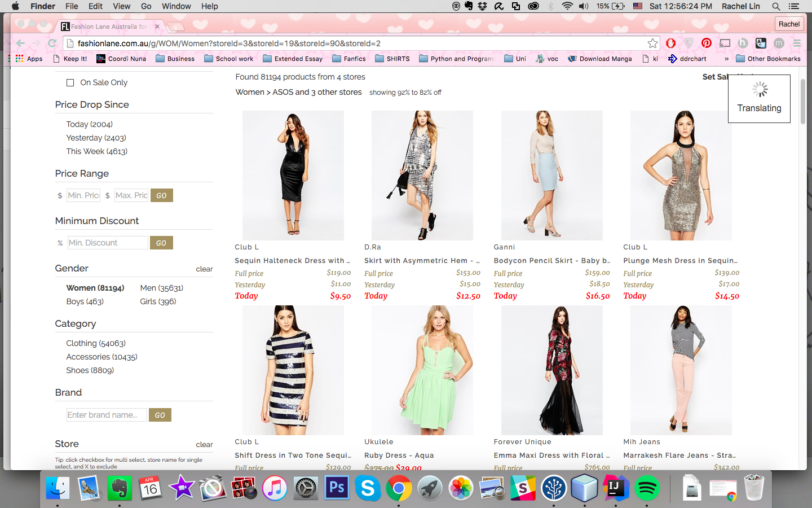Click the gray 'h' circle extension icon
The width and height of the screenshot is (812, 508).
click(743, 43)
